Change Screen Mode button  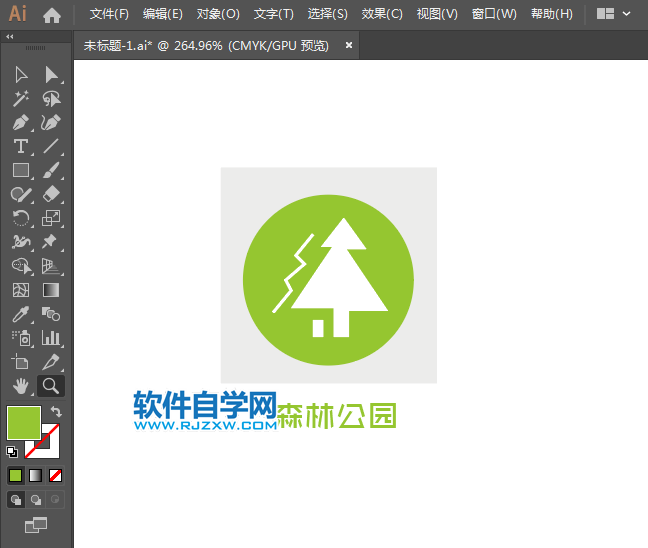(x=36, y=525)
